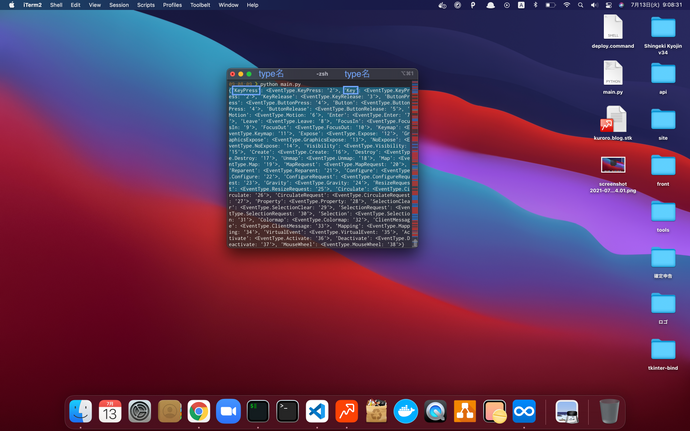The width and height of the screenshot is (690, 431).
Task: Open the Scripts menu
Action: tap(146, 5)
